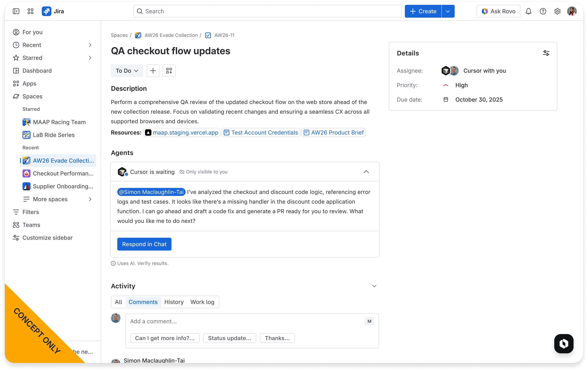588x371 pixels.
Task: Open the help menu
Action: coord(543,11)
